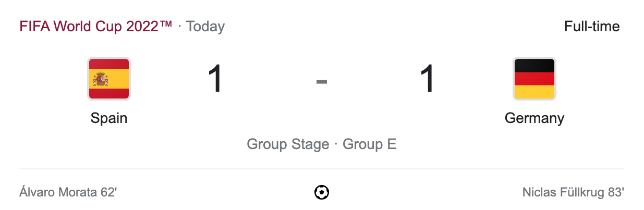Click the Full-time match status

(x=592, y=27)
